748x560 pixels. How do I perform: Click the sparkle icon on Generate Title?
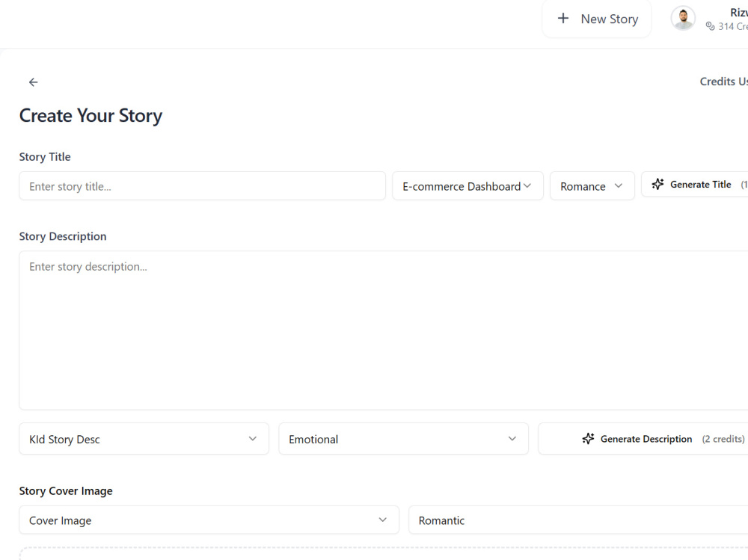[x=657, y=184]
